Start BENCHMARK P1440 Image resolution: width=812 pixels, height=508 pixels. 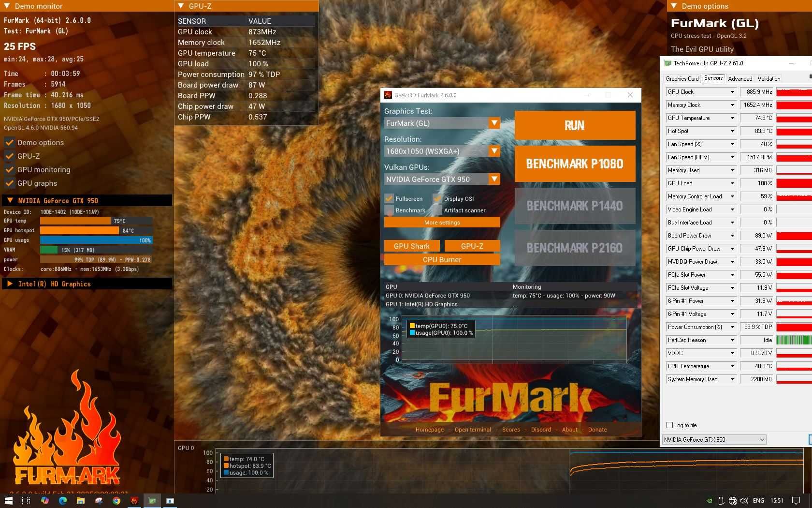575,206
